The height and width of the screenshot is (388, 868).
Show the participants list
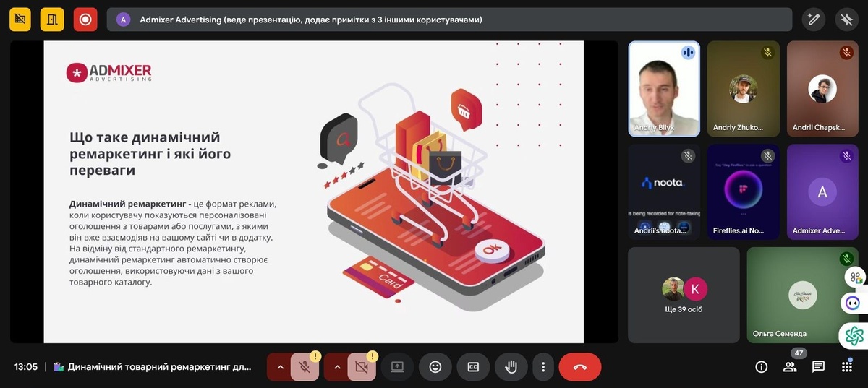coord(790,367)
